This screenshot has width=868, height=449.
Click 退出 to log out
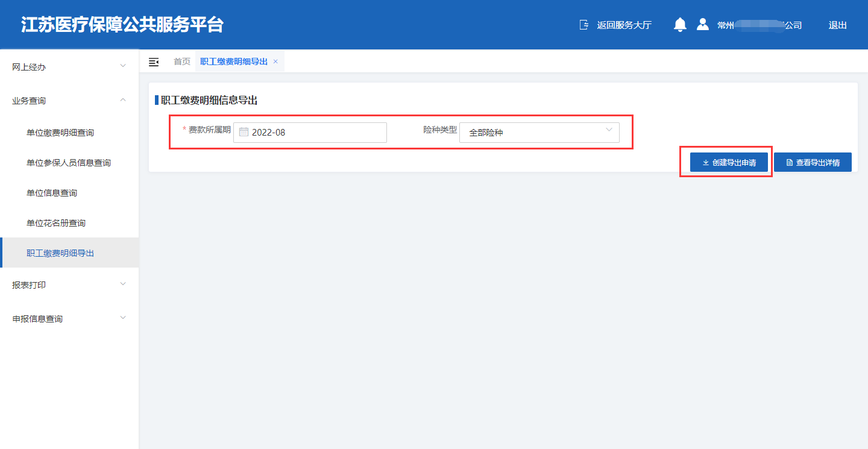[837, 25]
